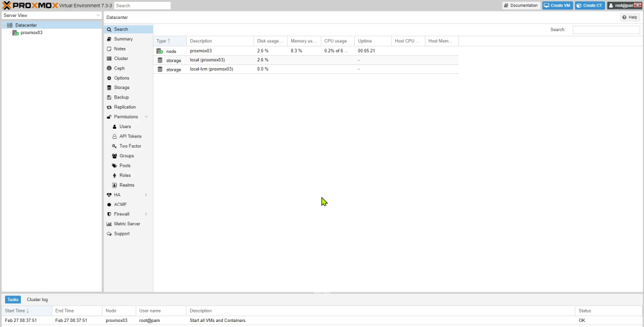Screen dimensions: 644x327
Task: Click the Pools tags icon
Action: coord(114,165)
